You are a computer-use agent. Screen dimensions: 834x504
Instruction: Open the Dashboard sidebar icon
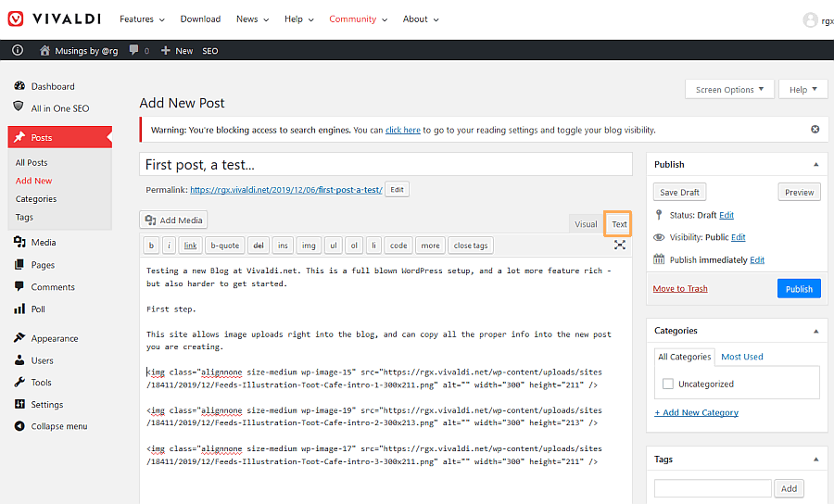[19, 86]
